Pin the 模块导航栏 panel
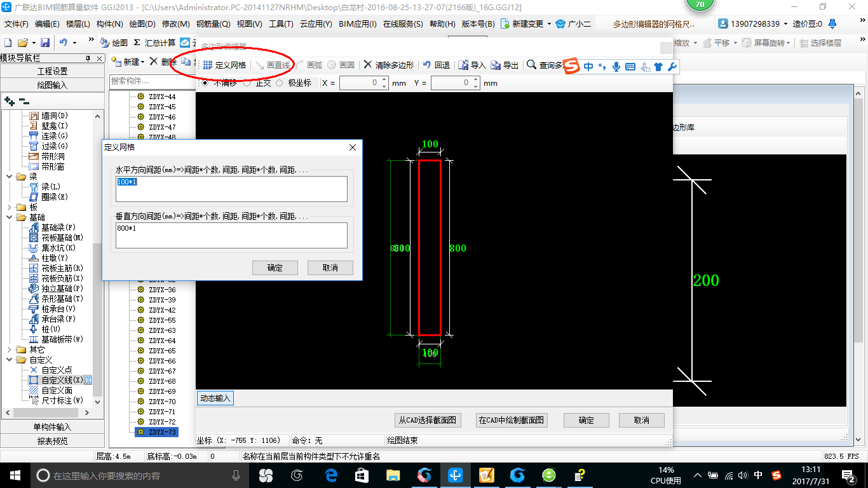The width and height of the screenshot is (868, 488). tap(88, 58)
